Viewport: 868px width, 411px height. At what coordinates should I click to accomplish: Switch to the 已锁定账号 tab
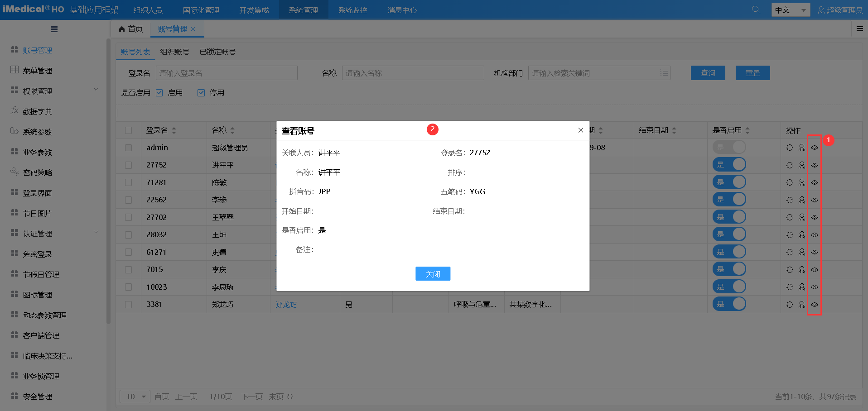(217, 52)
